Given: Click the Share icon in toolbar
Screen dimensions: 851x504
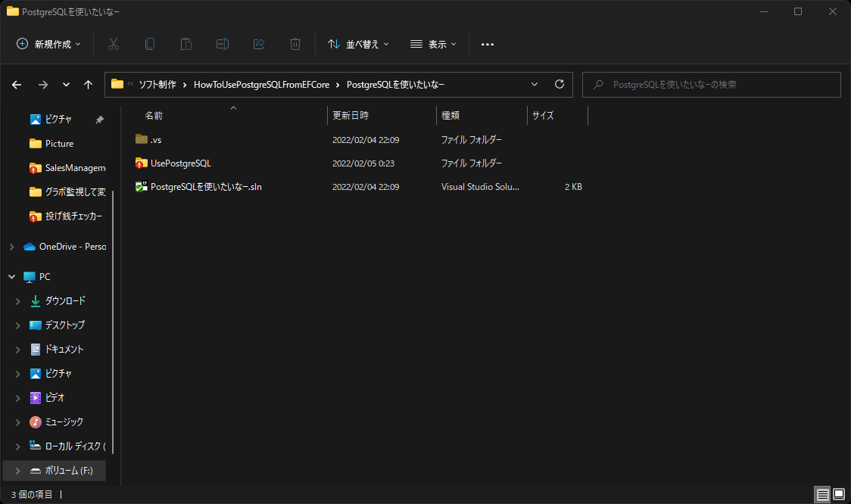Looking at the screenshot, I should point(259,44).
